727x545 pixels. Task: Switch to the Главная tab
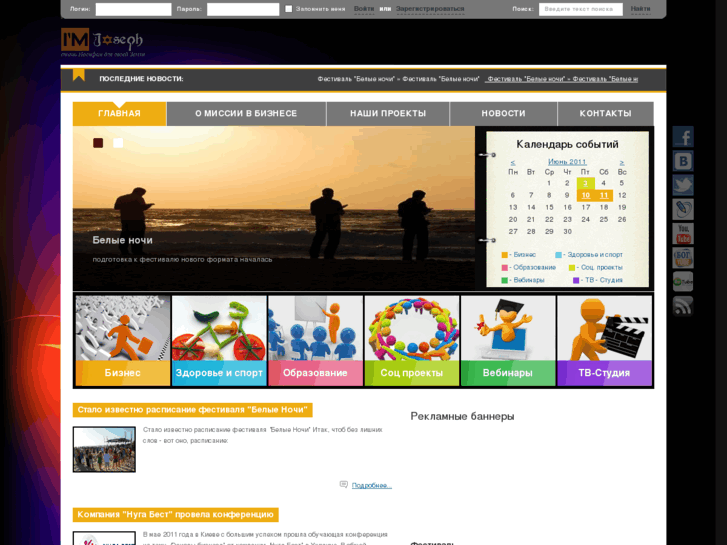[120, 114]
